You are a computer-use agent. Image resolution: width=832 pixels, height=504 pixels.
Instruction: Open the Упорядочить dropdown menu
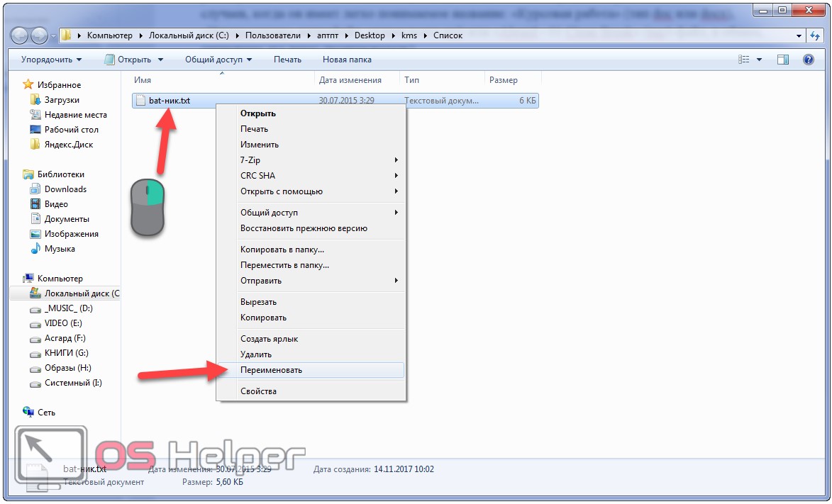52,60
